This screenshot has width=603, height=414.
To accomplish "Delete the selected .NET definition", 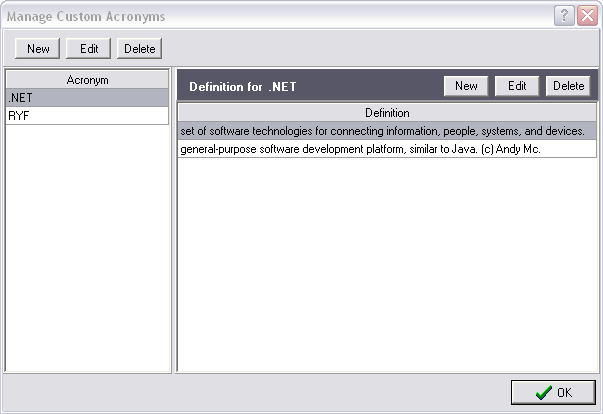I will pyautogui.click(x=568, y=86).
